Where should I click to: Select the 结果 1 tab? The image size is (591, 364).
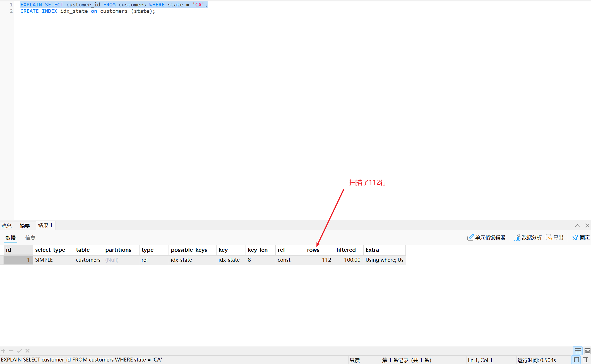tap(45, 225)
